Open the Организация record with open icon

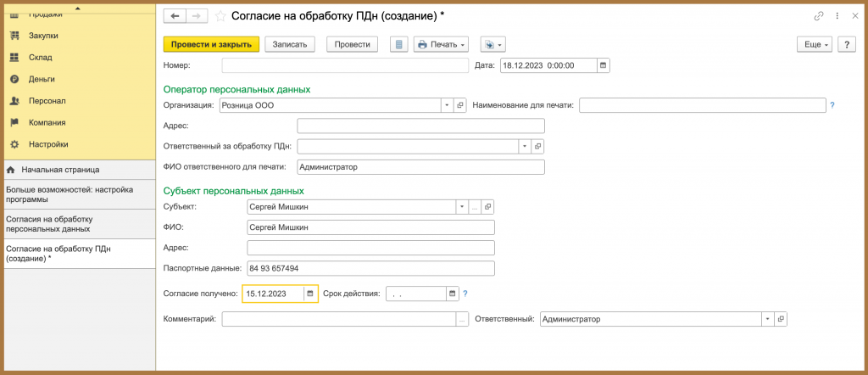[x=460, y=105]
